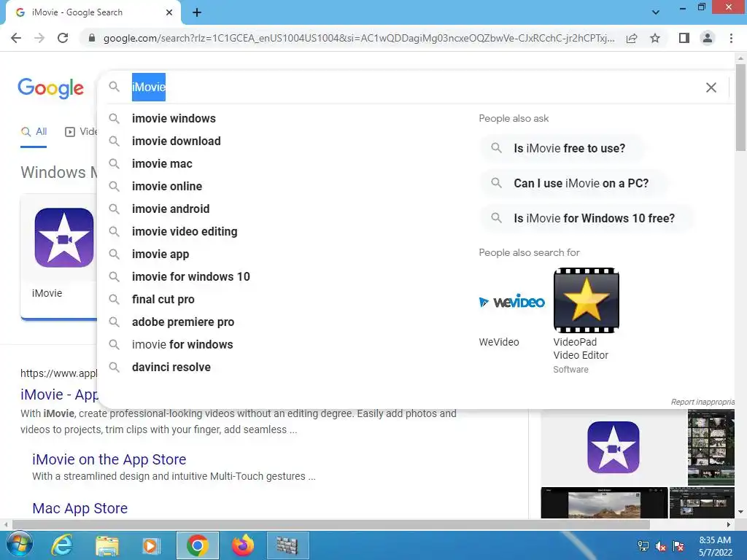
Task: Close the iMovie - Google Search tab
Action: [169, 12]
